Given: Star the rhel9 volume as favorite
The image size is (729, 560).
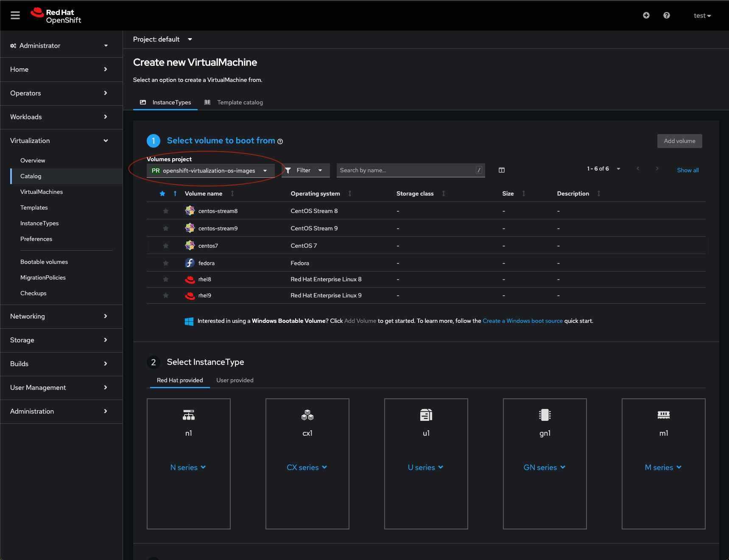Looking at the screenshot, I should tap(166, 295).
